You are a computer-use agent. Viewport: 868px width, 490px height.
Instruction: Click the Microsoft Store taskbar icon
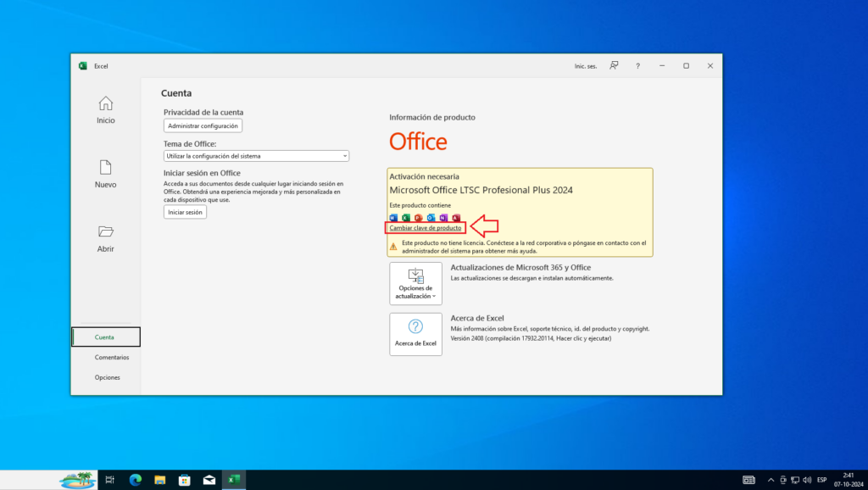[184, 480]
